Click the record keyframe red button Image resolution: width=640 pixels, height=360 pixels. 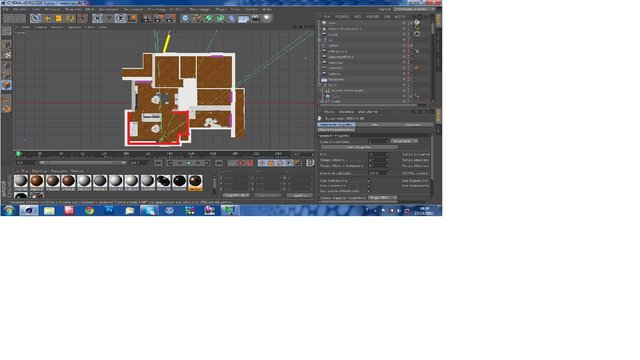tap(241, 163)
